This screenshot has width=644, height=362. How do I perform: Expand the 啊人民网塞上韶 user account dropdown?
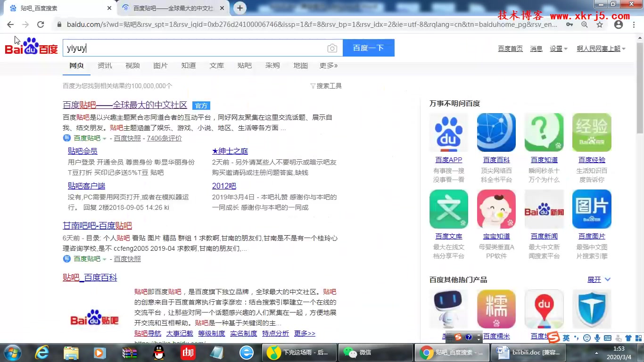click(x=601, y=49)
